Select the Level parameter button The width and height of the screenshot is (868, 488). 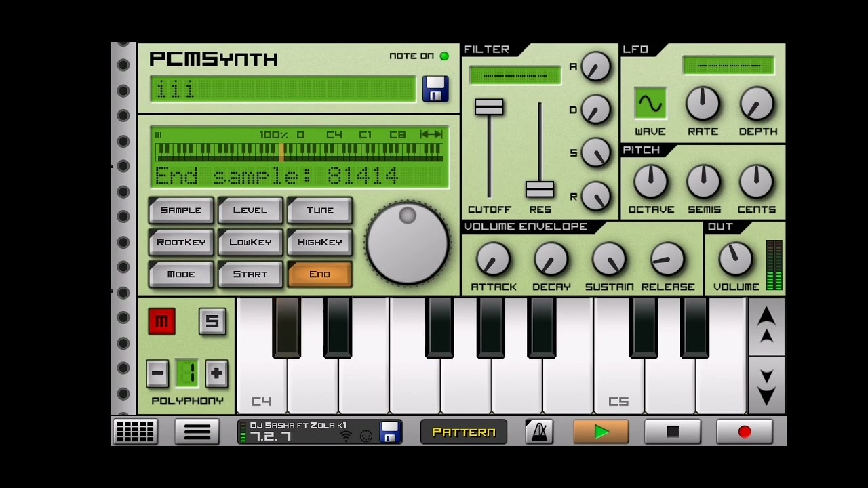coord(250,210)
